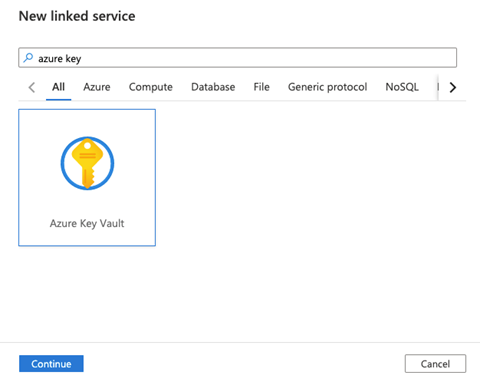The width and height of the screenshot is (480, 382).
Task: Click the blue Continue button
Action: (x=51, y=364)
